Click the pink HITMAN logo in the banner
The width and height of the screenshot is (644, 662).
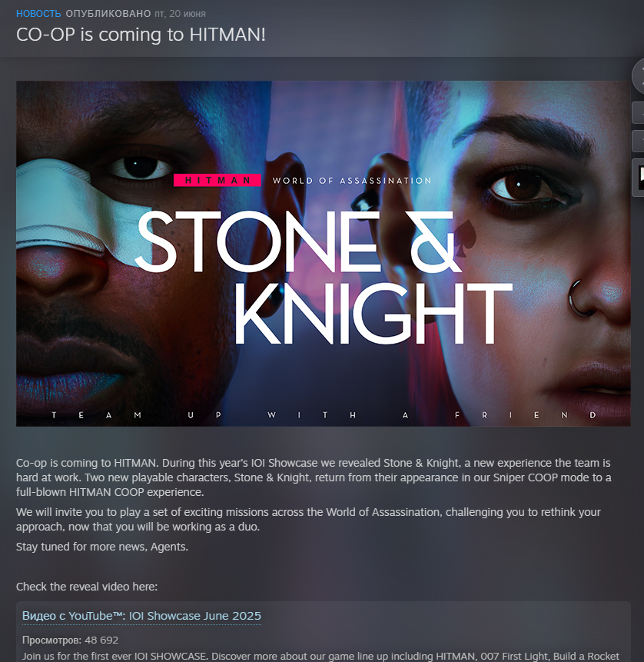(217, 180)
